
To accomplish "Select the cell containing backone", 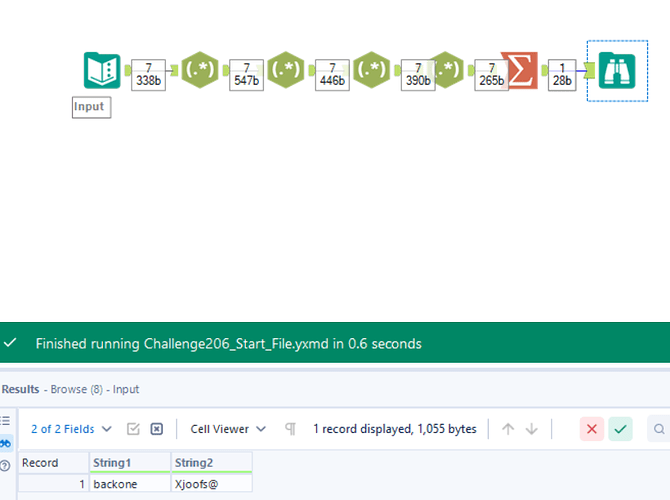I will point(130,484).
